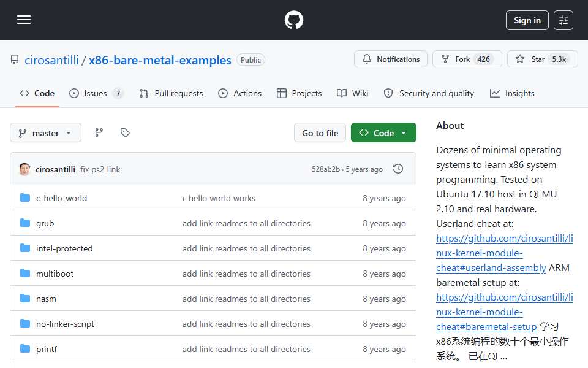Screen dimensions: 588x368
Task: Open the Pull requests tab
Action: click(171, 93)
